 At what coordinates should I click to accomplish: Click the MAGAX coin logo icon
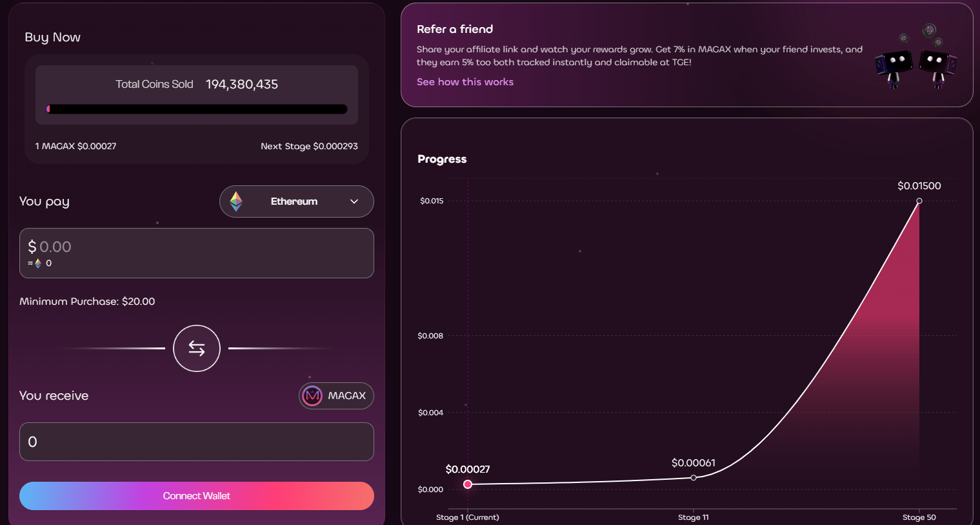[312, 396]
